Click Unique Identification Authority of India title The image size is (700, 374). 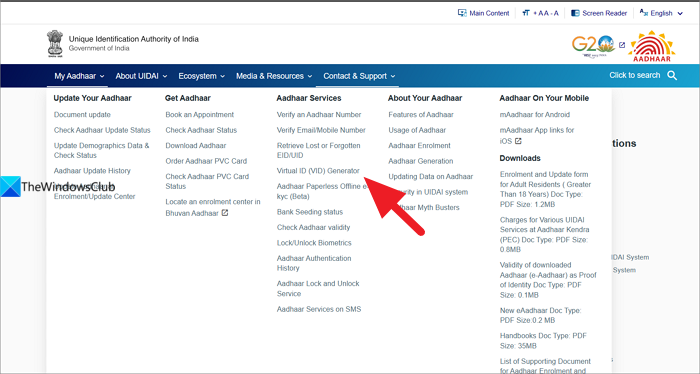[133, 39]
